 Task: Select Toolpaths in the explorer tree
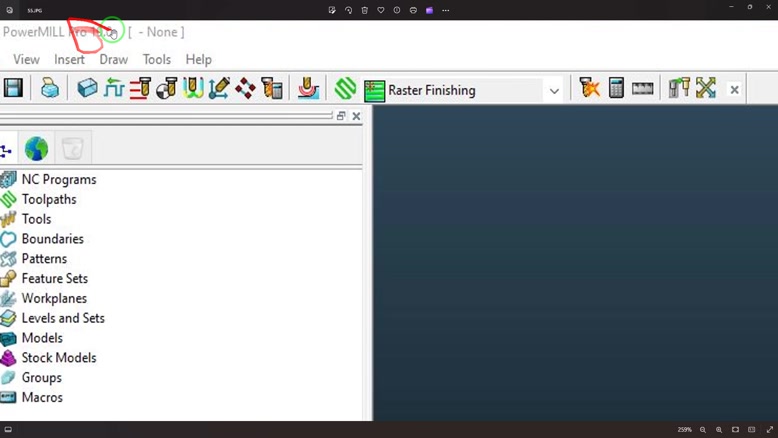[x=49, y=199]
